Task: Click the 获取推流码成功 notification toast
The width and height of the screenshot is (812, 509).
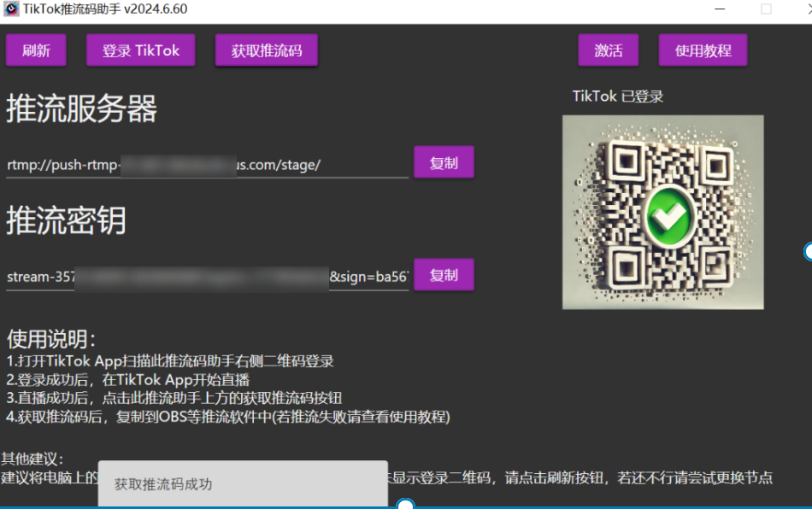Action: (x=243, y=483)
